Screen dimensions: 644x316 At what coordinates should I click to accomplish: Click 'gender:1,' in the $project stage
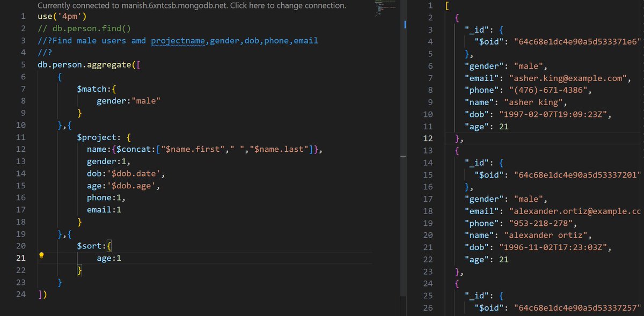[x=109, y=161]
